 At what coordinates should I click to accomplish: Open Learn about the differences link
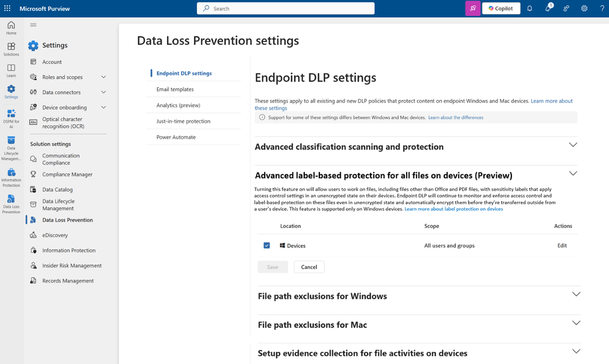point(455,117)
